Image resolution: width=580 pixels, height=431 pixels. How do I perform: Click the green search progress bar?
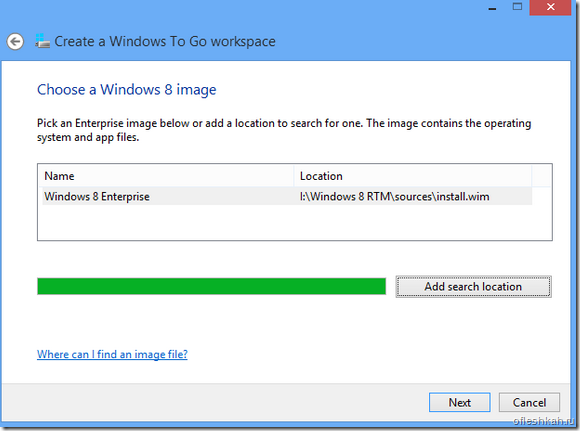tap(211, 286)
